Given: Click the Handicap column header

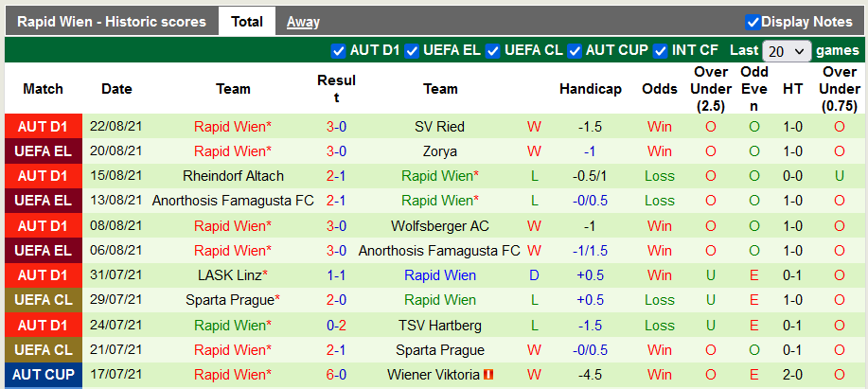Looking at the screenshot, I should point(591,89).
